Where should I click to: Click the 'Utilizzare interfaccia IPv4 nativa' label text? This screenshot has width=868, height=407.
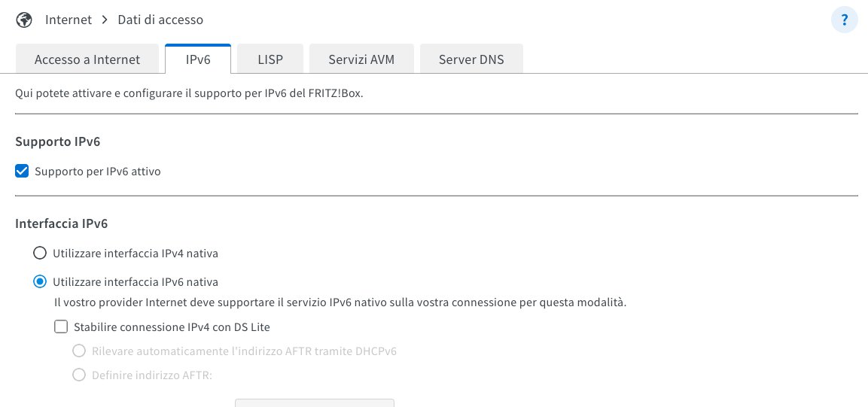click(136, 253)
